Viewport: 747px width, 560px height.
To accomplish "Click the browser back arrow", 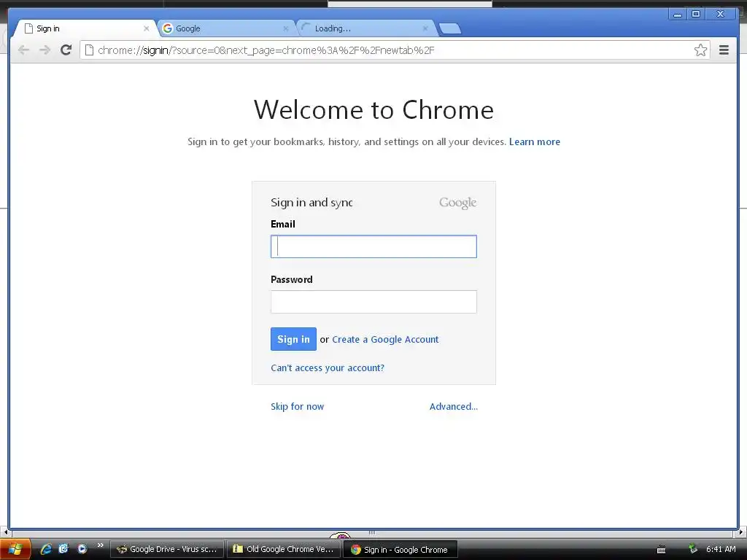I will pyautogui.click(x=23, y=50).
